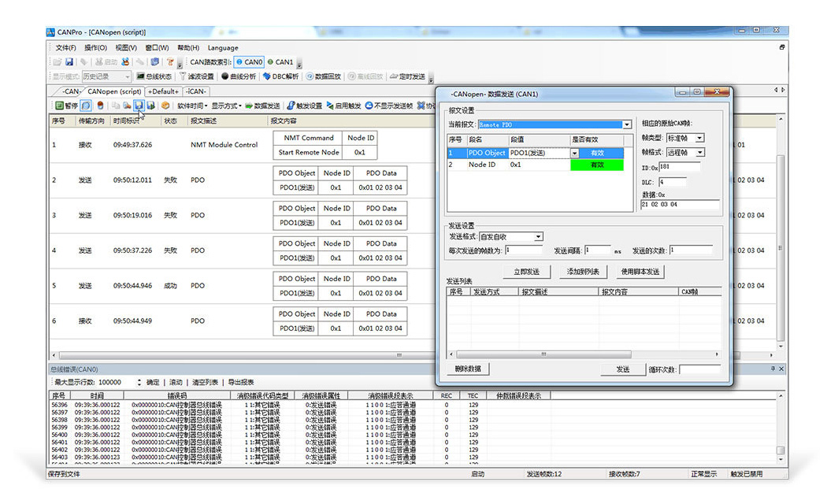Open the 发送格式 send format dropdown

(x=538, y=236)
